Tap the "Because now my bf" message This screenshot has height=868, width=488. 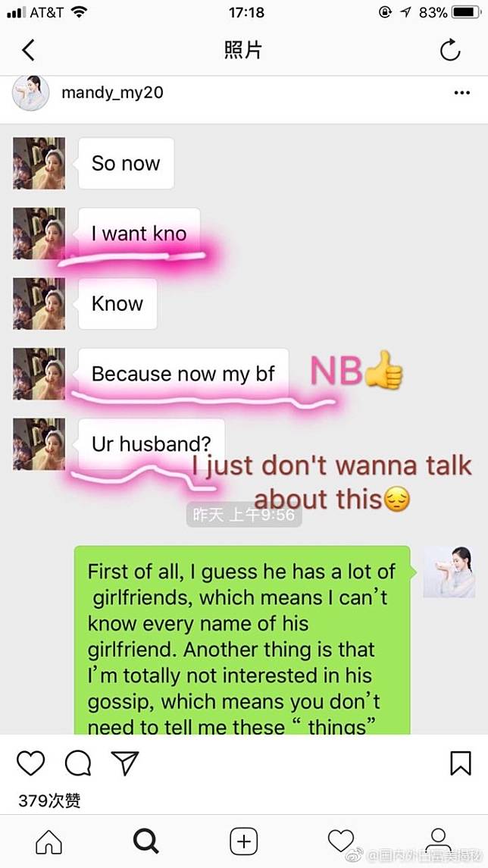(183, 374)
